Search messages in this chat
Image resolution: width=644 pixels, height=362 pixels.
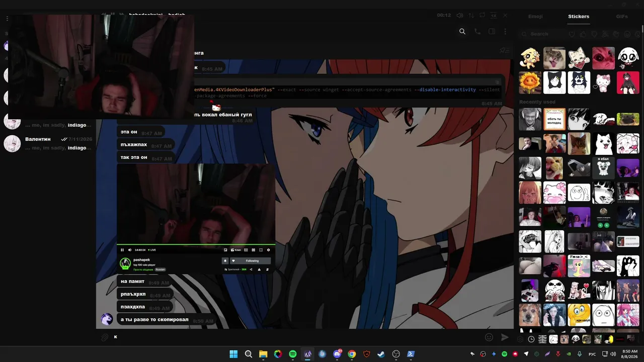462,32
